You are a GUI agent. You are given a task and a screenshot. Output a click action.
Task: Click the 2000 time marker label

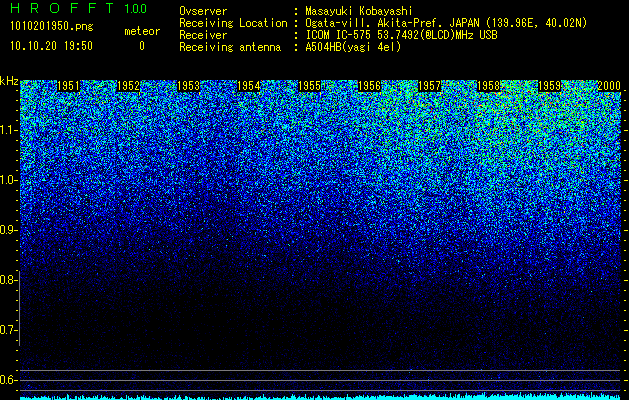click(609, 86)
